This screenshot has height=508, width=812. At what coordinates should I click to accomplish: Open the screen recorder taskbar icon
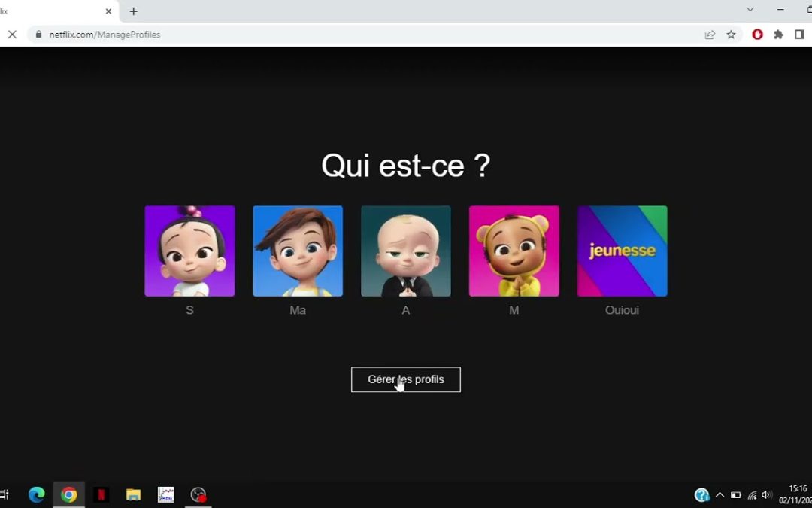tap(198, 495)
